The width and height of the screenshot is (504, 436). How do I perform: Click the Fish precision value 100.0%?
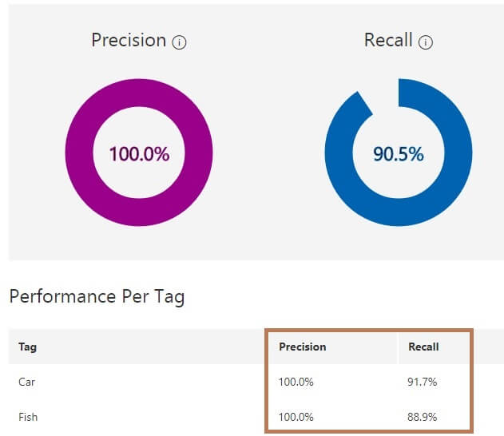click(296, 417)
